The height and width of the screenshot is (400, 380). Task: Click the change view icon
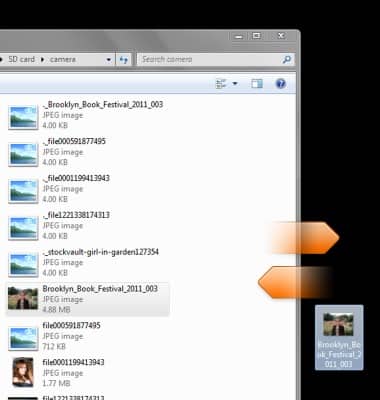[x=221, y=83]
